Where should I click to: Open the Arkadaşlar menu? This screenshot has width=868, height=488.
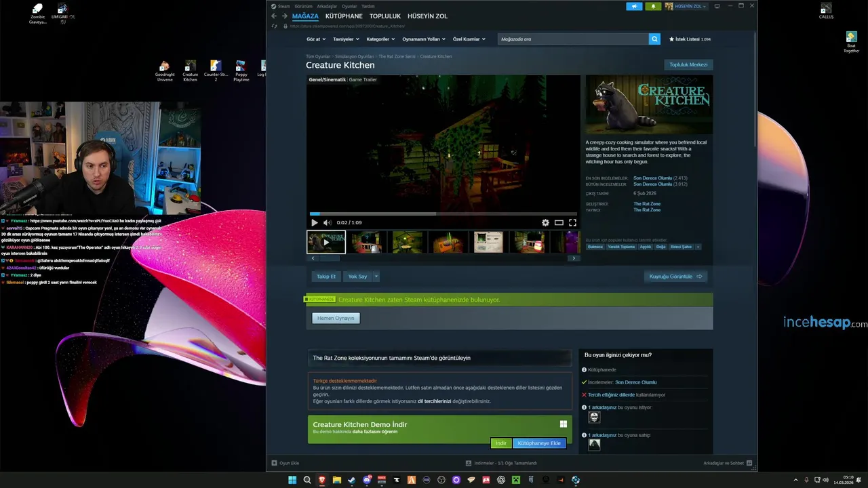click(327, 6)
